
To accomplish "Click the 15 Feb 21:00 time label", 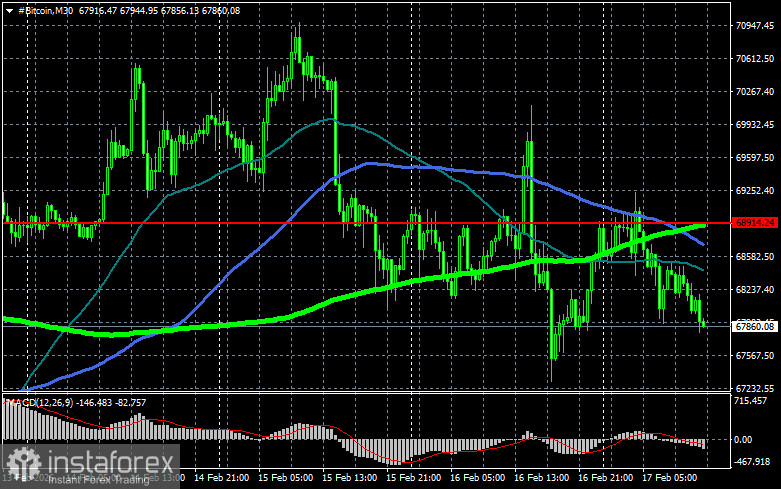I will 413,477.
